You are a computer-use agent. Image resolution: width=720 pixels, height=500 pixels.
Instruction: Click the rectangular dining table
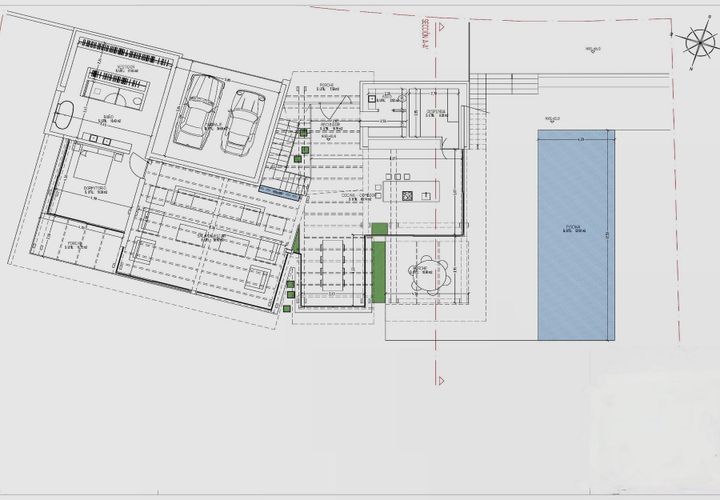pos(332,265)
